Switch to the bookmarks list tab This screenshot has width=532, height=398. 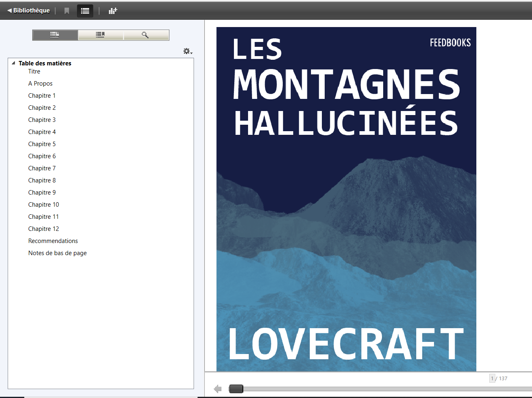(x=100, y=35)
